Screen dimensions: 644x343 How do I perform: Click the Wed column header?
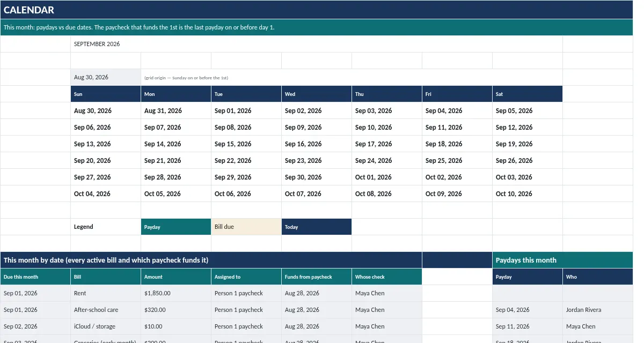[317, 94]
